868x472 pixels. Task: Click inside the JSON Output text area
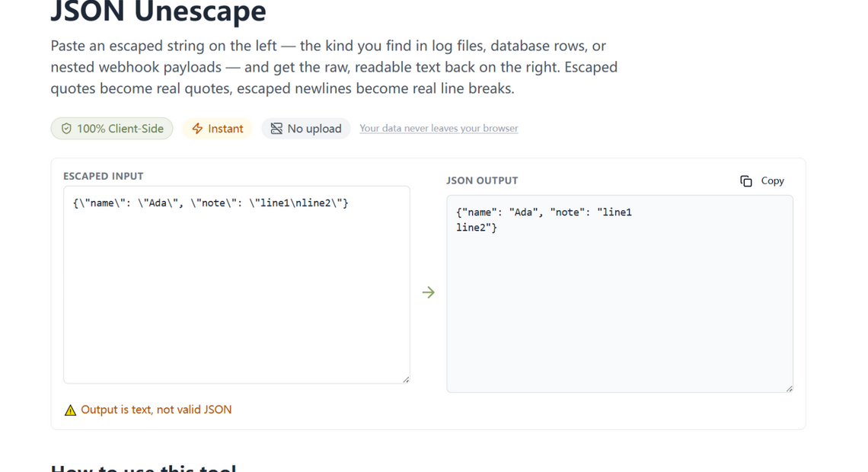620,294
